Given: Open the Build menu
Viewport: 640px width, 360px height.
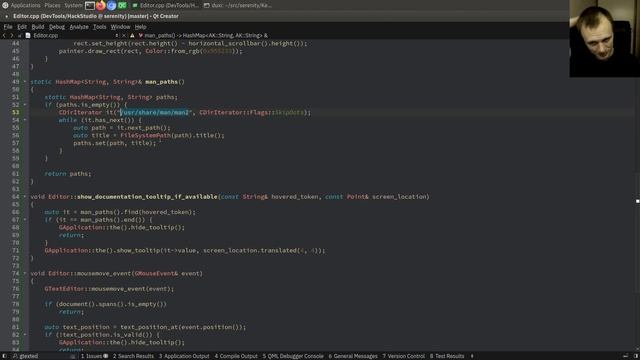Looking at the screenshot, I should coord(38,27).
